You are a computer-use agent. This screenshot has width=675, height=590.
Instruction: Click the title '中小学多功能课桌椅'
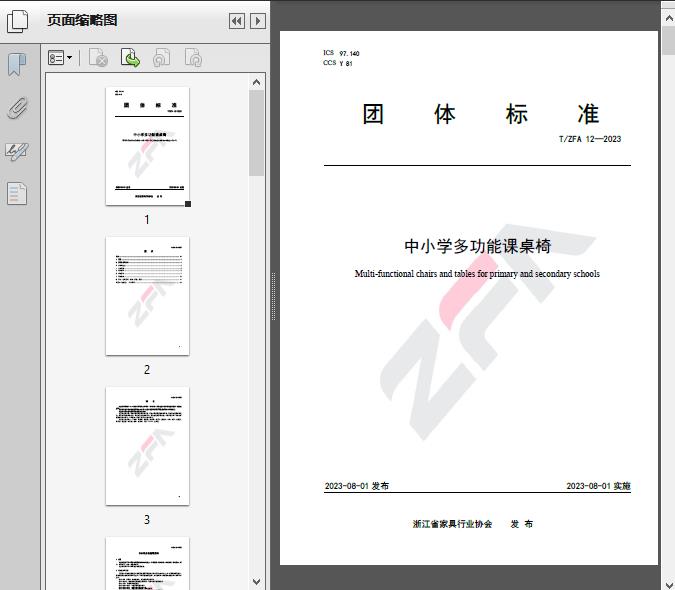477,246
